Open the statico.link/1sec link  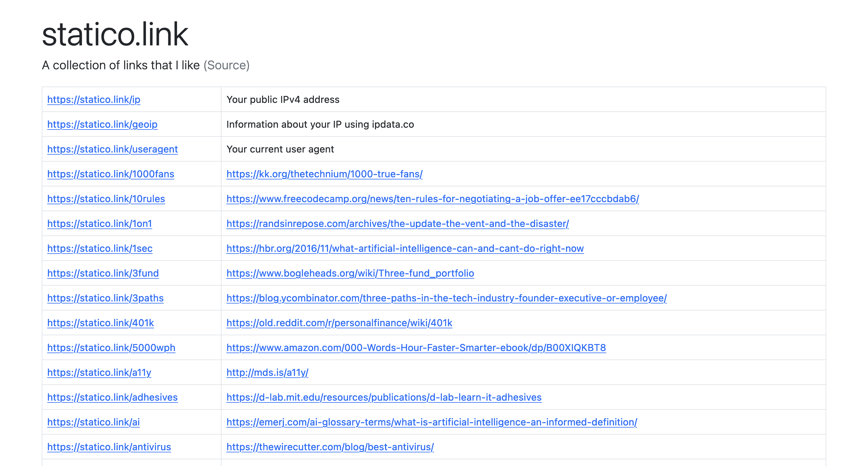pyautogui.click(x=100, y=248)
